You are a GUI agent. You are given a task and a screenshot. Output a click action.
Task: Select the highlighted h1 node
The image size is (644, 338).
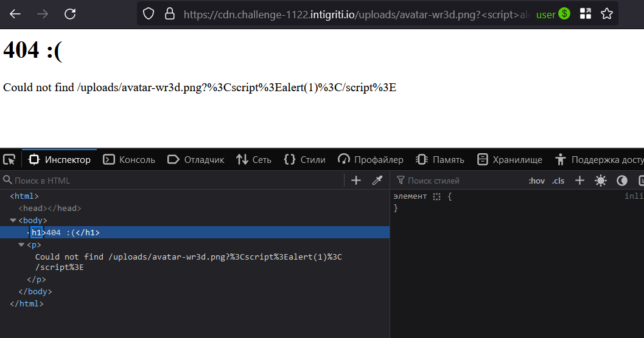(195, 233)
